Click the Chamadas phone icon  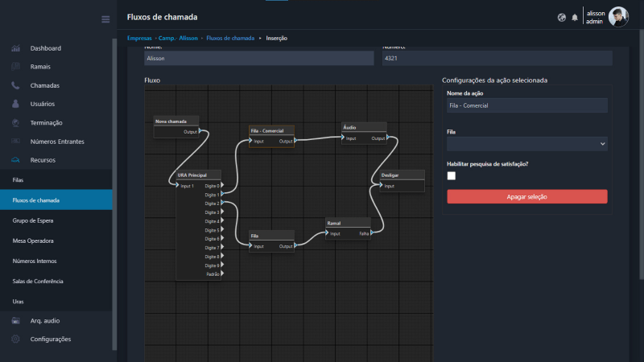pos(15,85)
